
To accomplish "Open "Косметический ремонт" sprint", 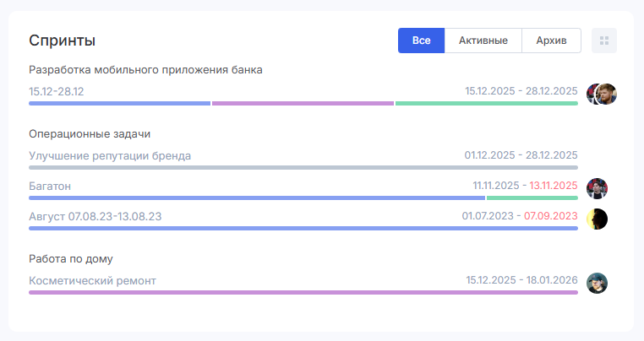I will pos(93,280).
